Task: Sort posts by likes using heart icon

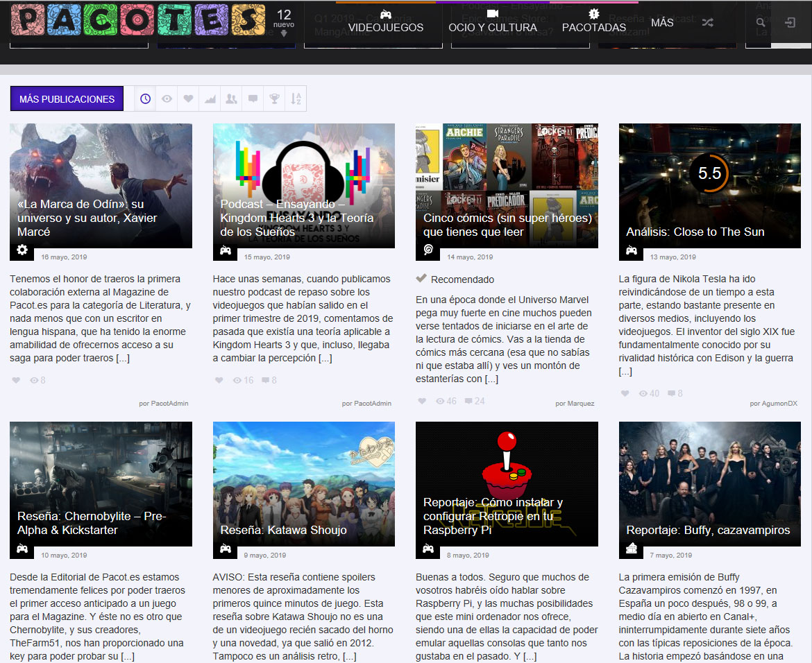Action: click(188, 98)
